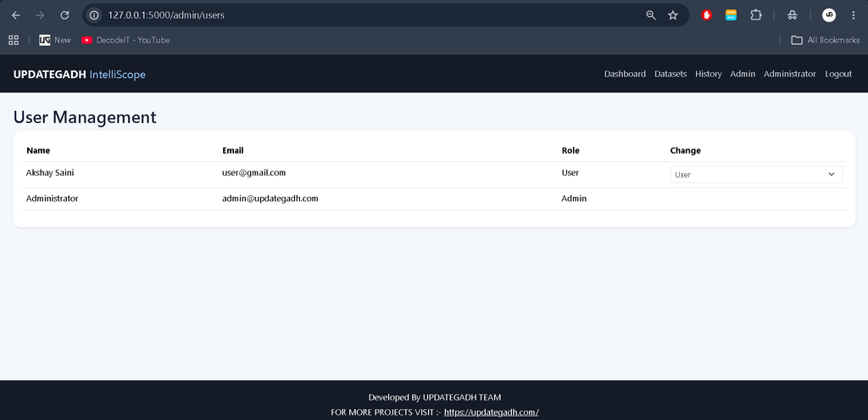Click the Change column header
Image resolution: width=868 pixels, height=420 pixels.
[685, 151]
